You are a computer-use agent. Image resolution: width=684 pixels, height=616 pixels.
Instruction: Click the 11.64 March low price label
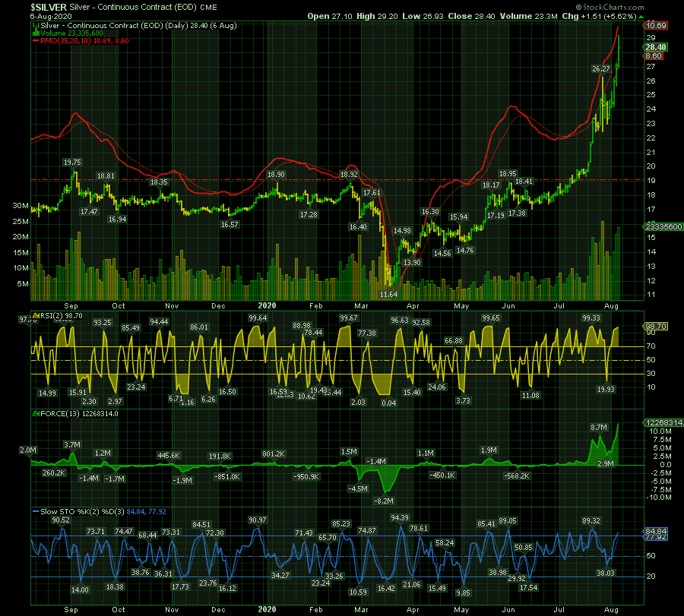click(389, 294)
